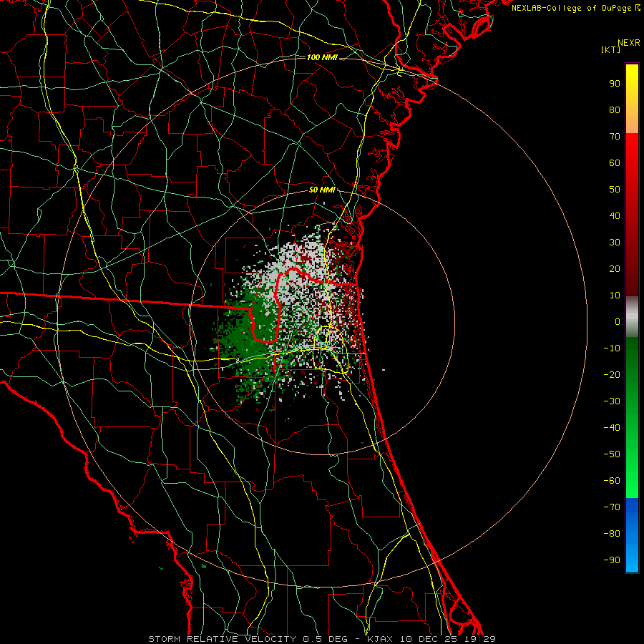This screenshot has height=644, width=644.
Task: Select the positive 10 scale value
Action: click(x=615, y=296)
